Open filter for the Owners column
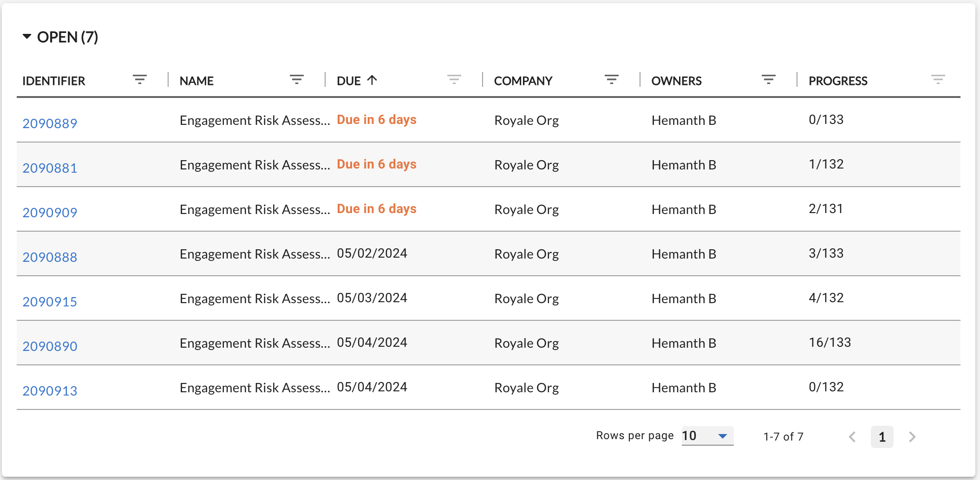 (x=769, y=80)
